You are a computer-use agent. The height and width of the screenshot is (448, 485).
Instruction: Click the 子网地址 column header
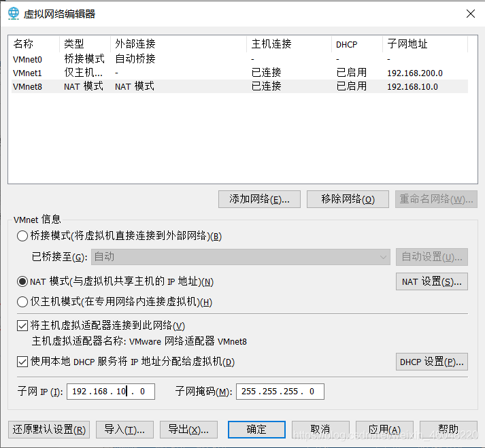(x=425, y=44)
